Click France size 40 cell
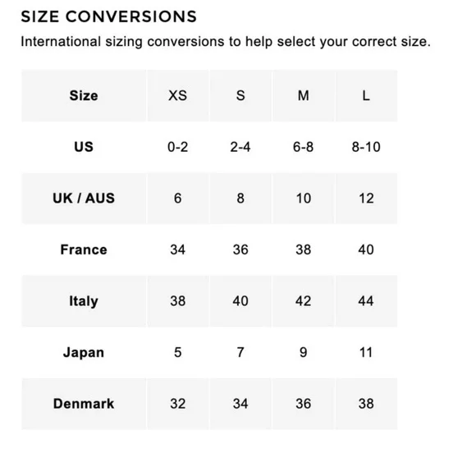476x476 pixels. [x=366, y=249]
